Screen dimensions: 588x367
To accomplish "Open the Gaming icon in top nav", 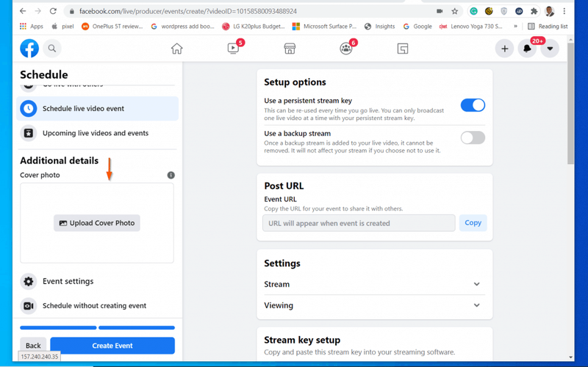I will pyautogui.click(x=402, y=49).
